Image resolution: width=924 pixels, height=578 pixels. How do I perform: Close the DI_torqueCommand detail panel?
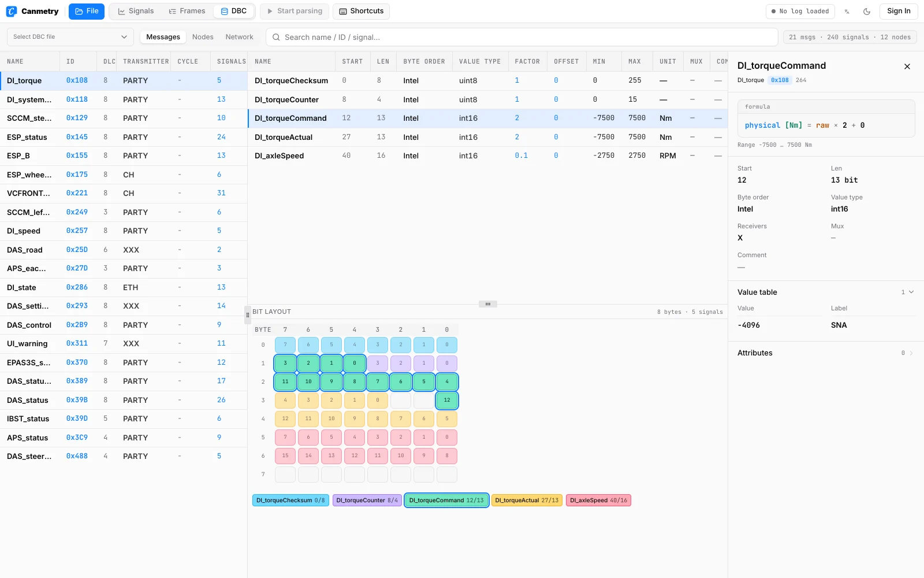pyautogui.click(x=907, y=66)
